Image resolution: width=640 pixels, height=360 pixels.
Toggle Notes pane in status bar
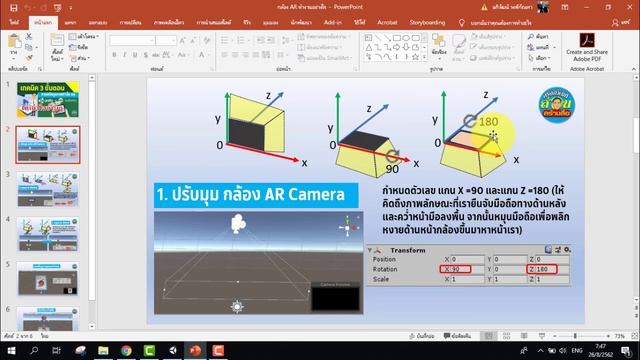point(422,336)
